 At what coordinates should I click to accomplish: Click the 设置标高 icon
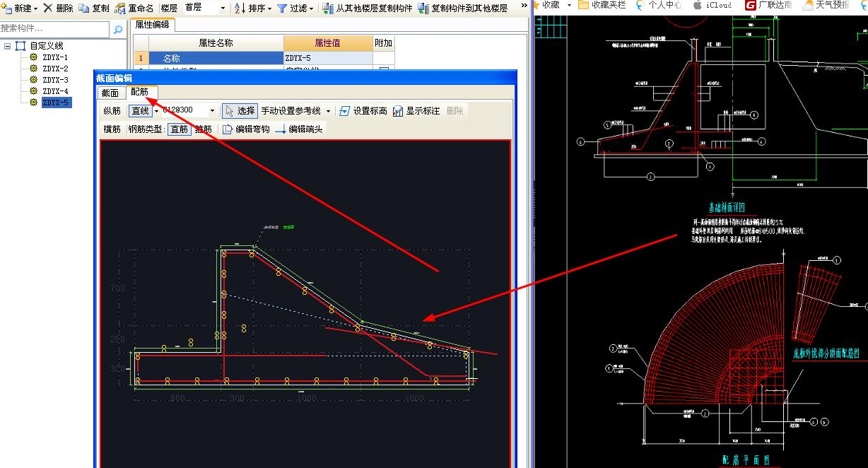(x=345, y=111)
